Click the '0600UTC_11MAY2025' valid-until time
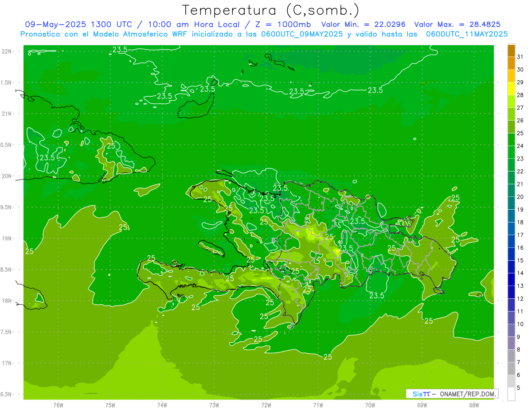532x411 pixels. pos(466,34)
